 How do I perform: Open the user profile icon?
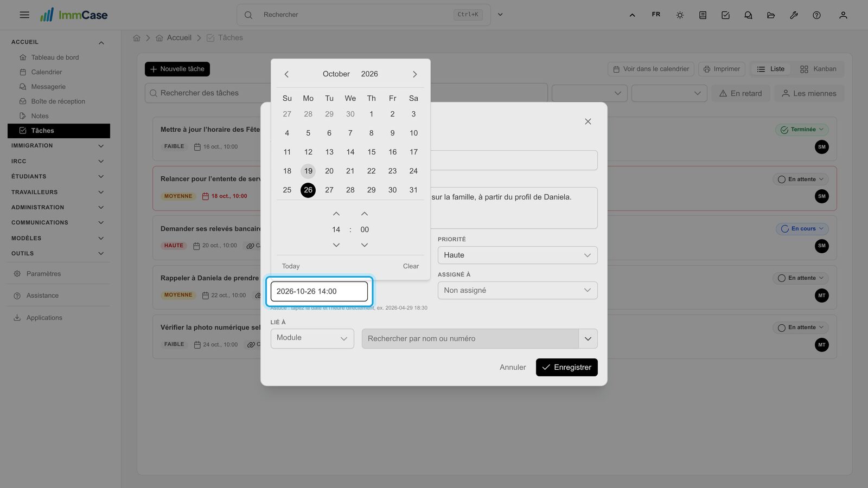[x=843, y=15]
